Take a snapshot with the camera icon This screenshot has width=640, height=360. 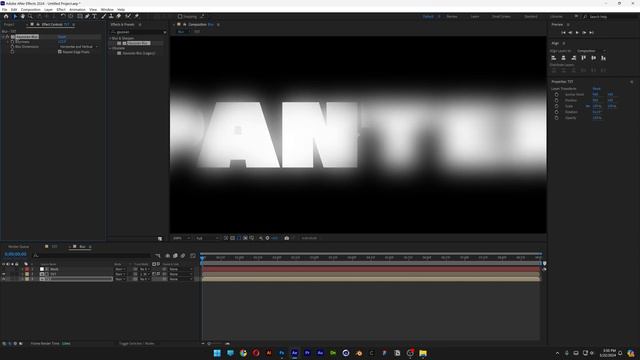287,238
